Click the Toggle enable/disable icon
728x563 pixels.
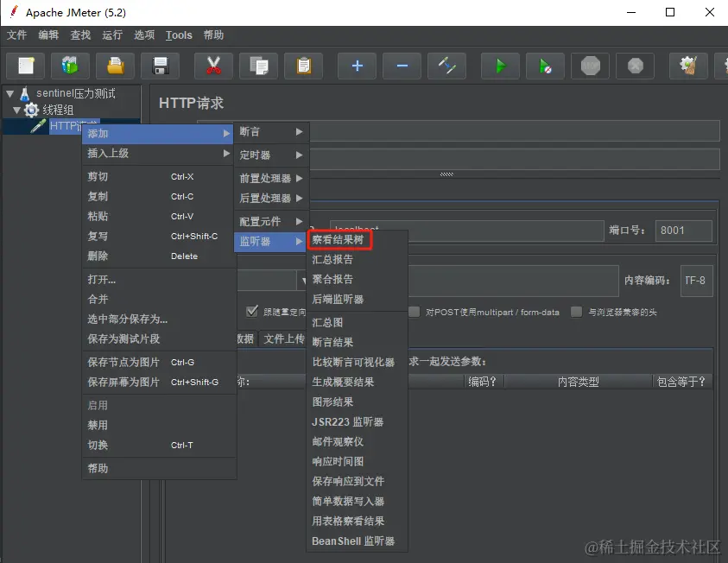tap(447, 66)
